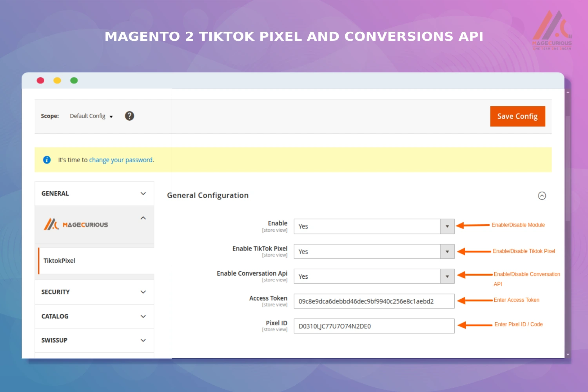Open the Enable Conversation Api dropdown
The width and height of the screenshot is (588, 392).
[x=447, y=276]
